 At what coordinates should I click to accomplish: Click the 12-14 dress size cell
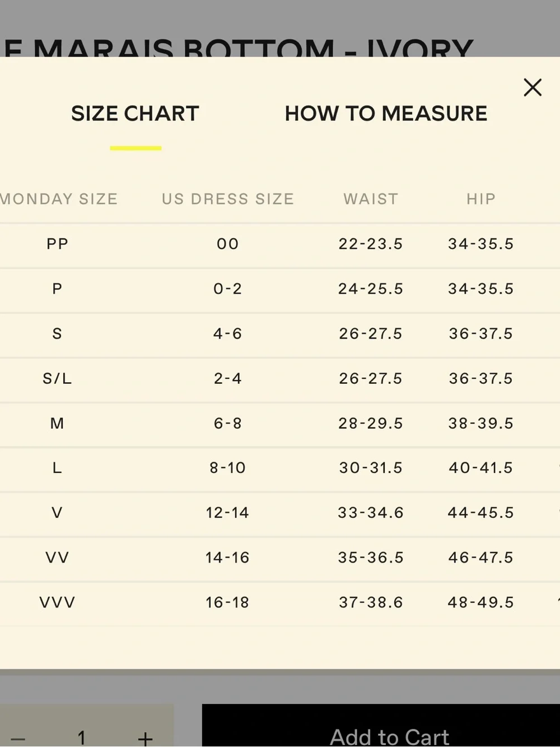point(227,513)
